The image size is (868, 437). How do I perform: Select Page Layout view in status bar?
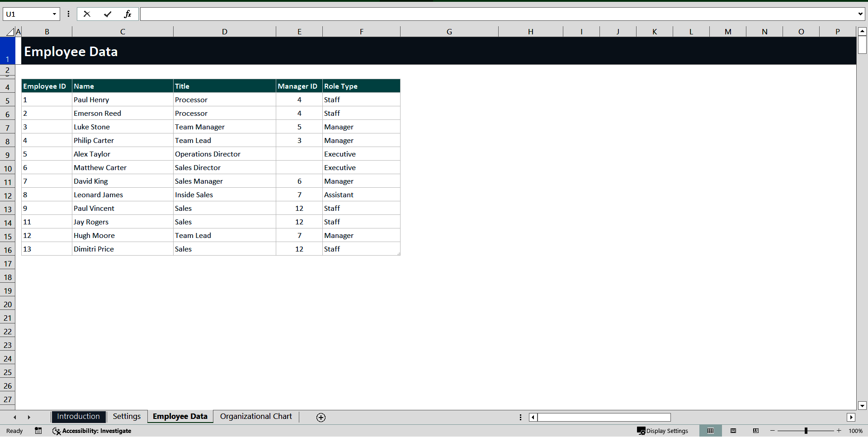click(733, 431)
